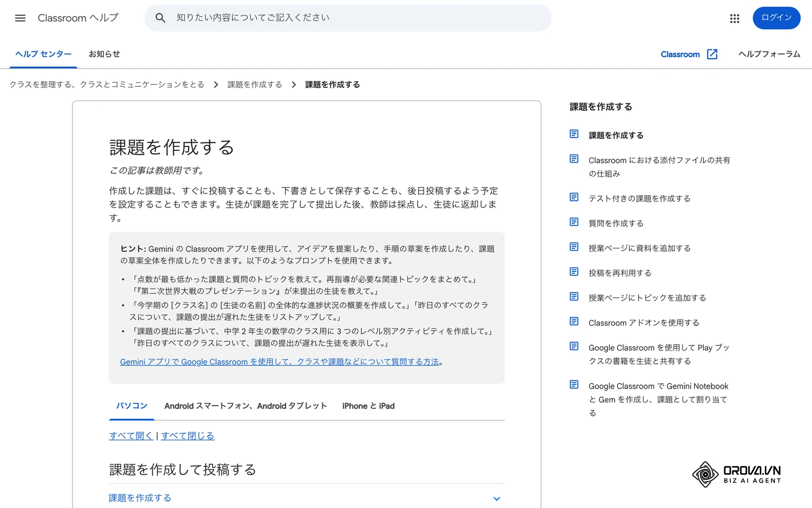Open sidebar article 授業ページに資料を追加する
This screenshot has height=508, width=812.
pyautogui.click(x=639, y=248)
